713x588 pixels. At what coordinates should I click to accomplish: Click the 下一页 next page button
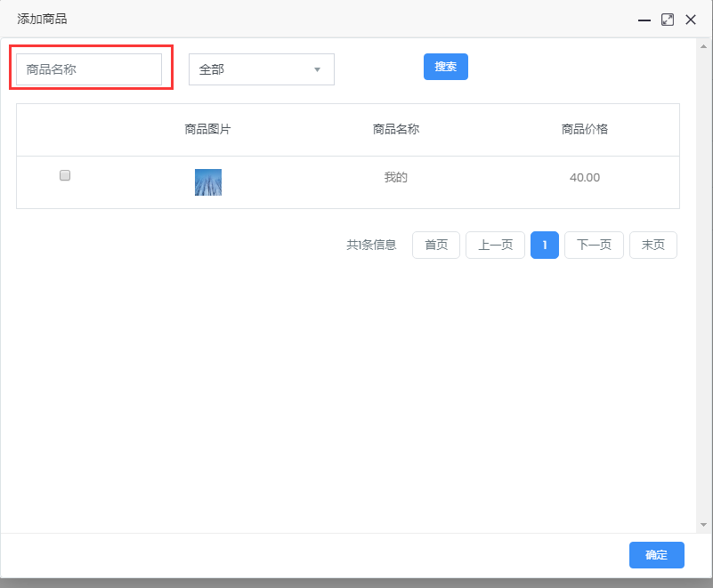pos(594,245)
